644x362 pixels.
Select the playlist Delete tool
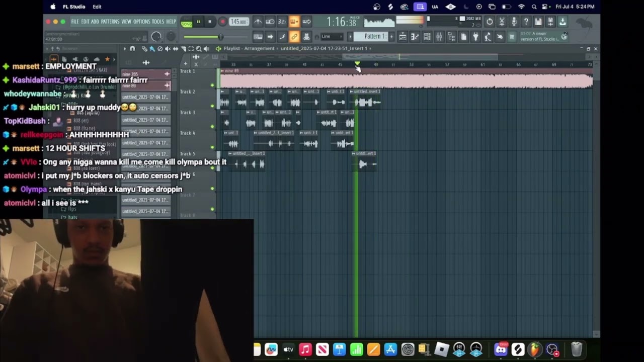point(160,49)
